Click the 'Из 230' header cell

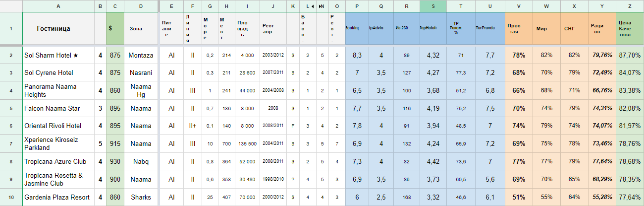(407, 28)
